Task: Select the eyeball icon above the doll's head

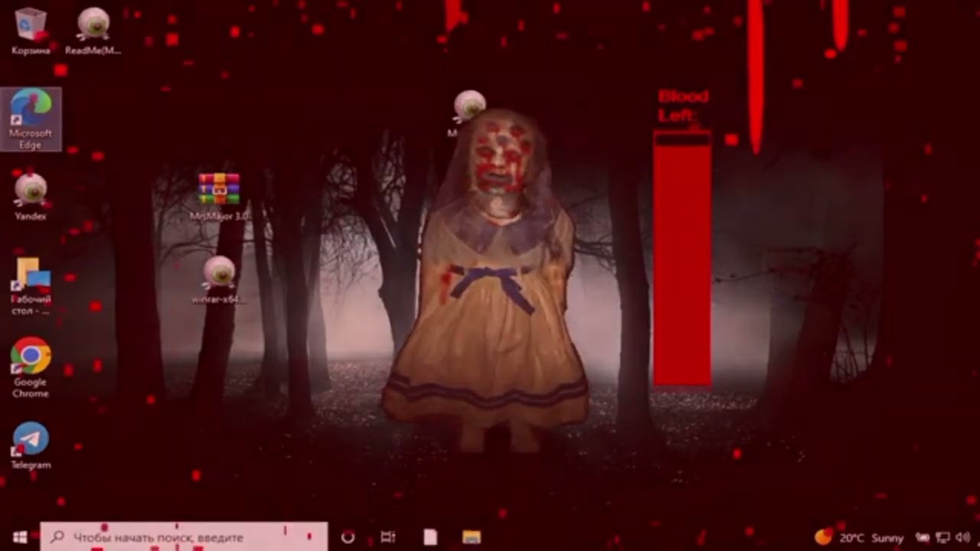Action: (469, 108)
